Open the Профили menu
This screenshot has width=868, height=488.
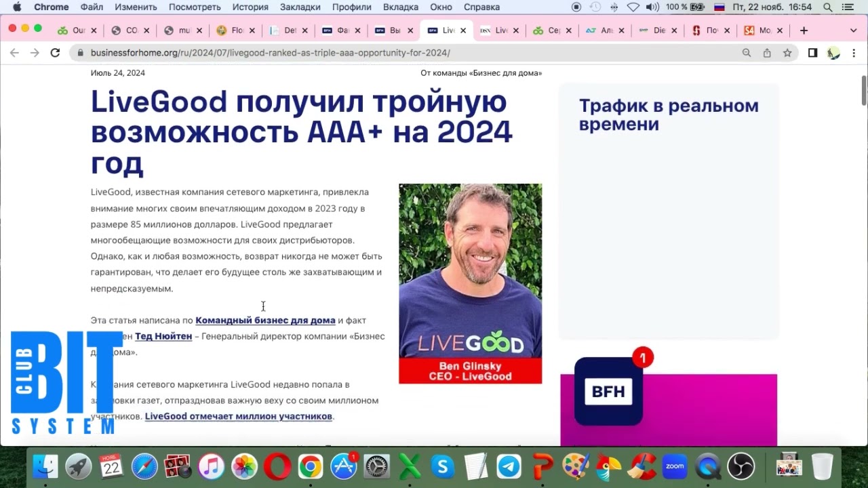(351, 7)
